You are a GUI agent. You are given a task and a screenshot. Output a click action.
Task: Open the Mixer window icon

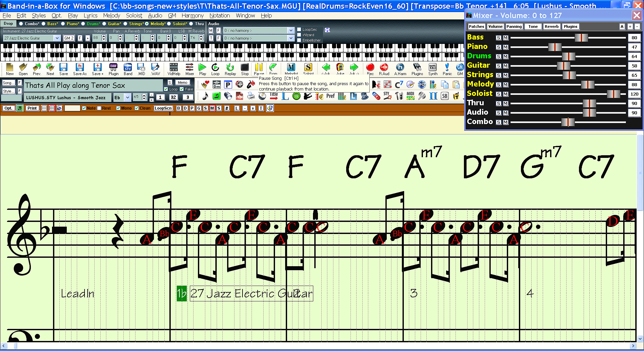pos(190,69)
